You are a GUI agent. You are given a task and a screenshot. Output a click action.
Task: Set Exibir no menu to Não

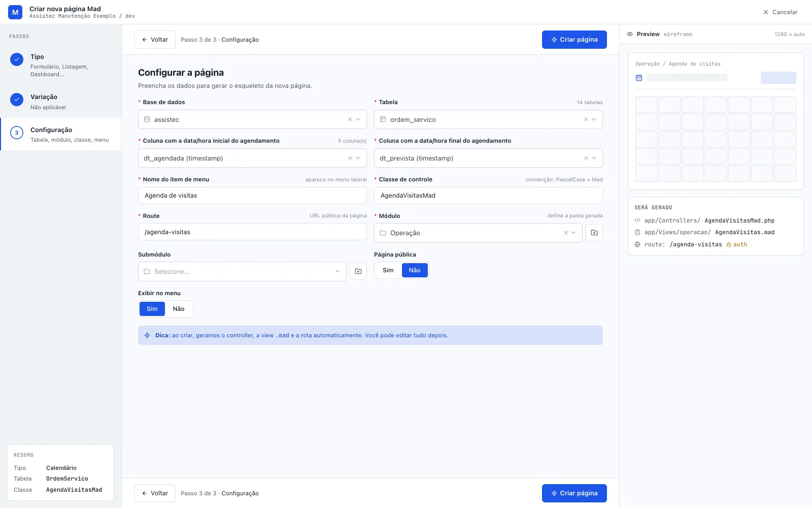pyautogui.click(x=179, y=309)
